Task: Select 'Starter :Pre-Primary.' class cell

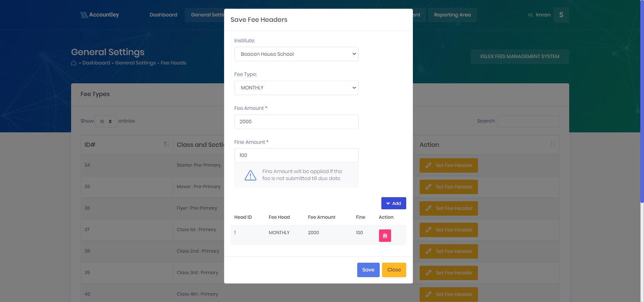Action: 199,165
